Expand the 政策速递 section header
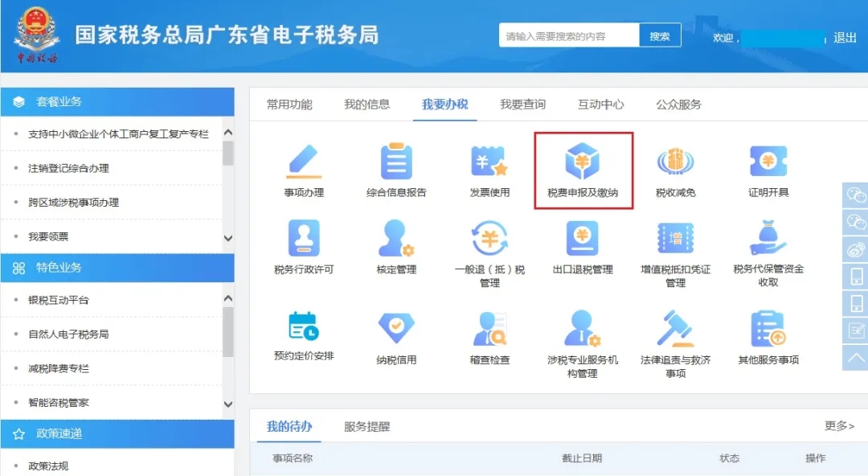This screenshot has width=868, height=476. click(117, 434)
